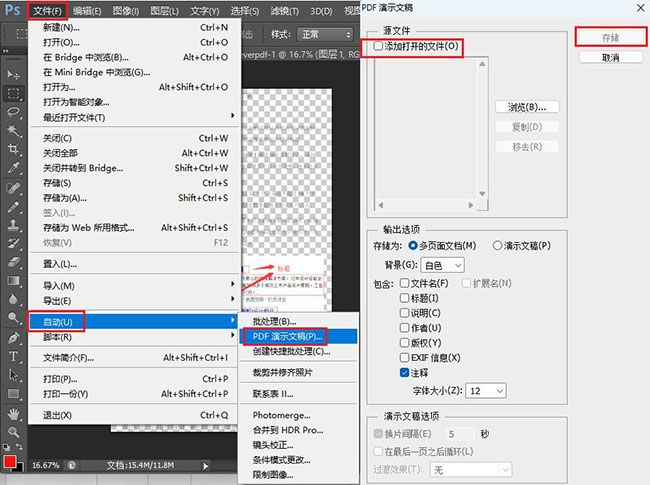
Task: Choose 合并到 HDR Pro... menu item
Action: (298, 430)
